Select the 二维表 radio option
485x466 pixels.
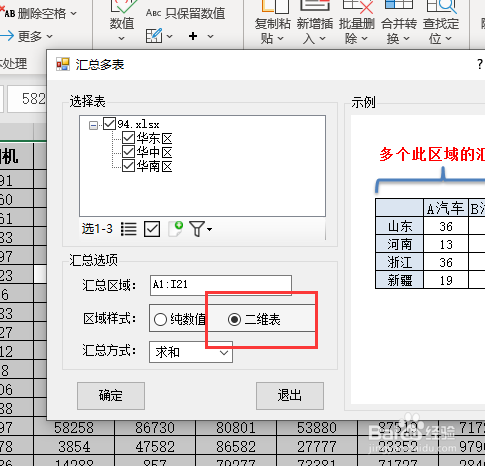pos(254,319)
